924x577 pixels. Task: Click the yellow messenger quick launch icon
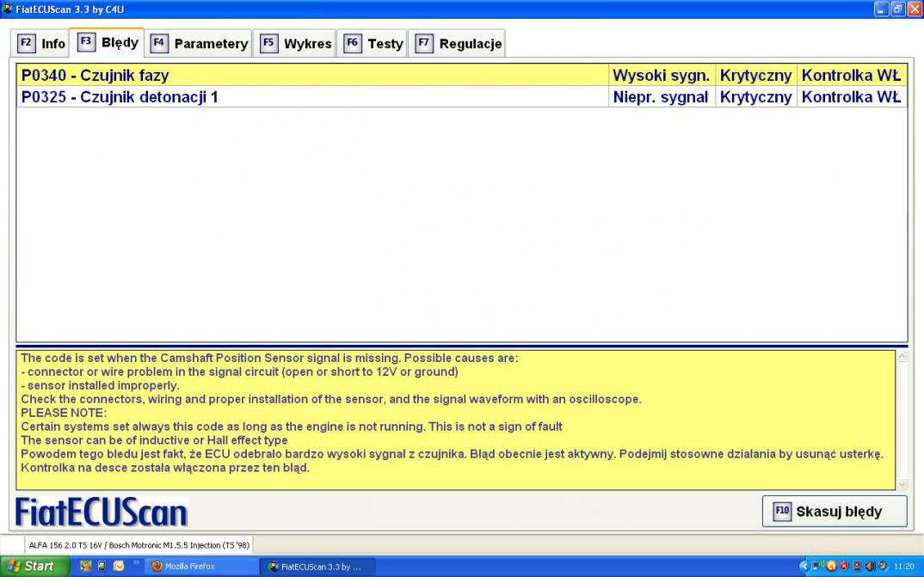coord(119,567)
